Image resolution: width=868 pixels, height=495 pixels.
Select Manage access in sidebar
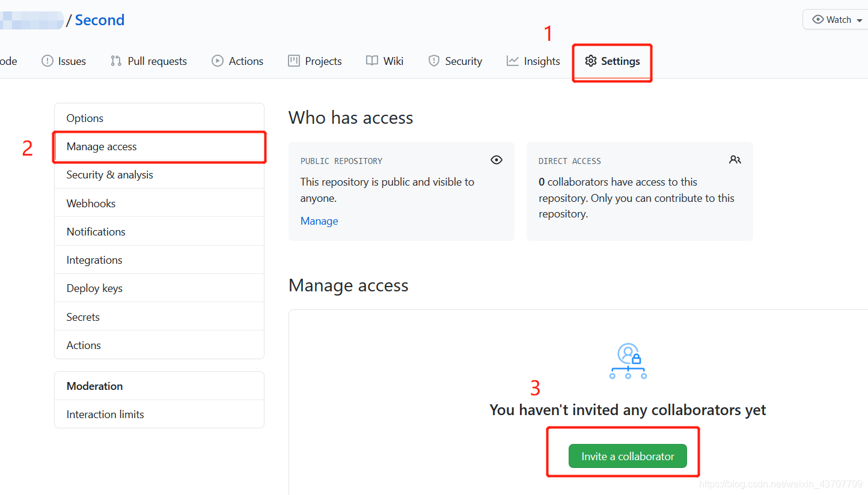pyautogui.click(x=159, y=147)
